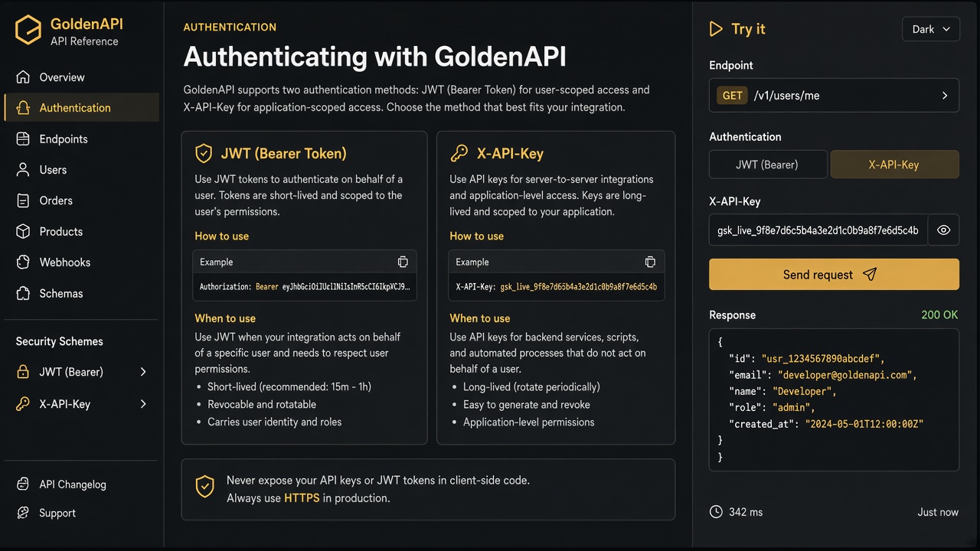This screenshot has height=551, width=980.
Task: Click the 200 OK response status
Action: pos(940,315)
